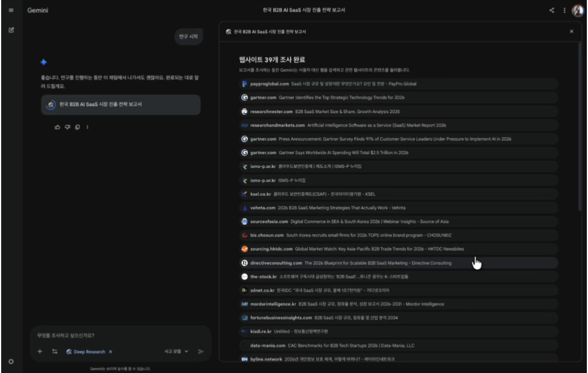
Task: Click the share icon in the header
Action: coord(552,10)
